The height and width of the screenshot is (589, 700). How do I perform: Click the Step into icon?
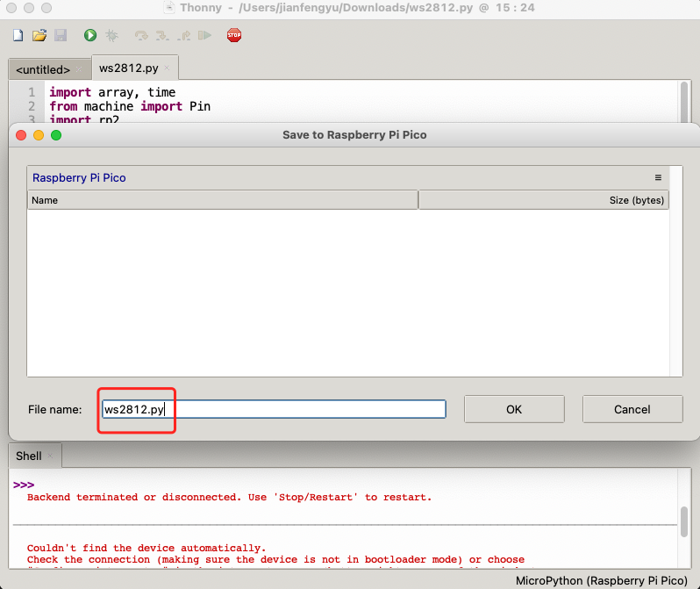tap(162, 35)
